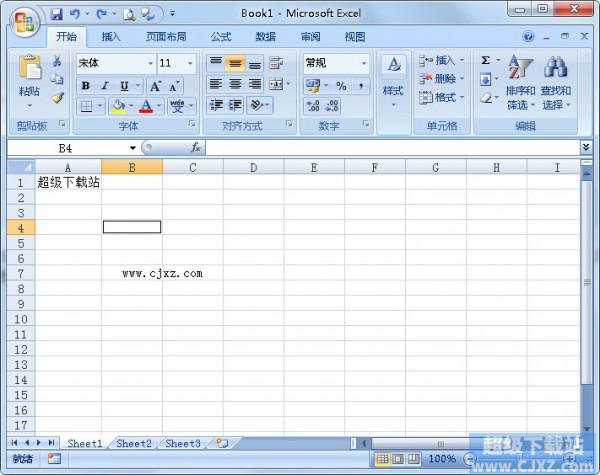
Task: Switch to the 插入 ribbon tab
Action: (x=111, y=37)
